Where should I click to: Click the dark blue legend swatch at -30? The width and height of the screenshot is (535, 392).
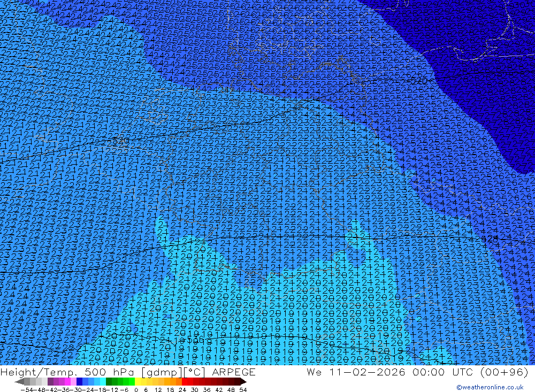(x=79, y=381)
